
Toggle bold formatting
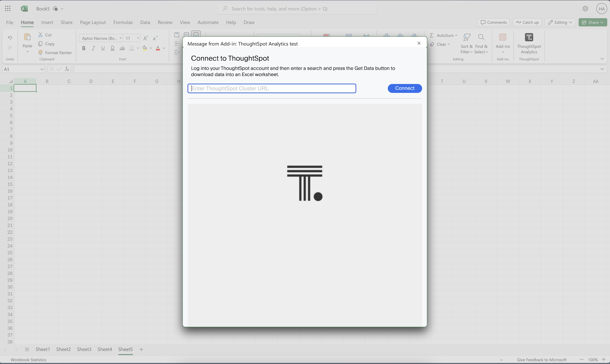[84, 48]
